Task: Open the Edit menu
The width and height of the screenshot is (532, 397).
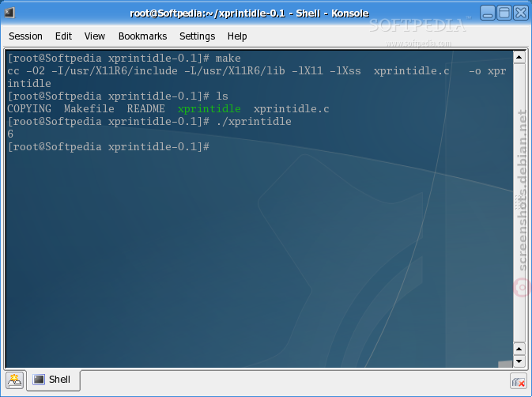Action: click(x=63, y=36)
